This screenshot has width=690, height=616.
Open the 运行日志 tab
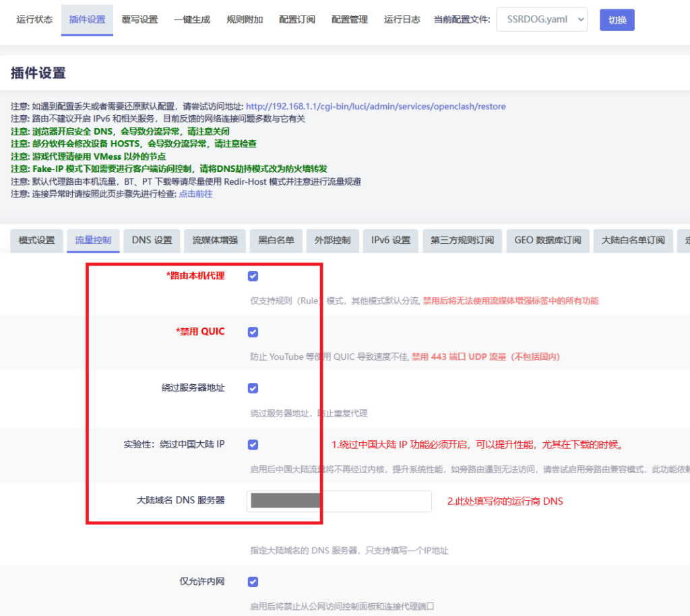[402, 20]
